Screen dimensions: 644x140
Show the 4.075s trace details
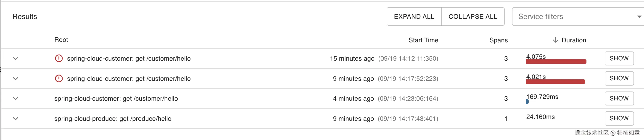pos(619,58)
